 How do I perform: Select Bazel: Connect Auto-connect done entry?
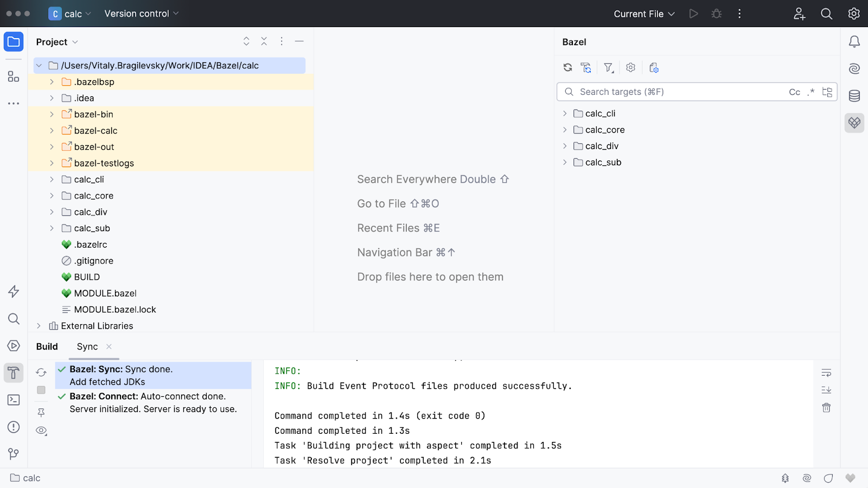click(153, 402)
